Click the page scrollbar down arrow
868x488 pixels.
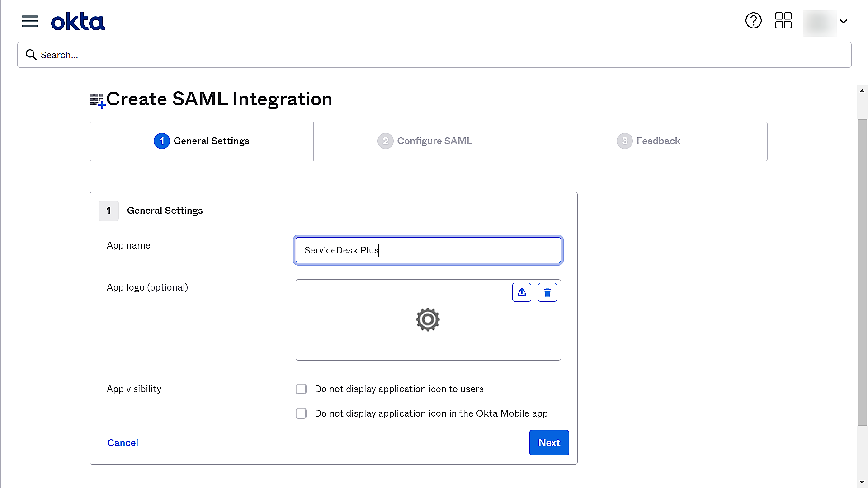pos(862,482)
